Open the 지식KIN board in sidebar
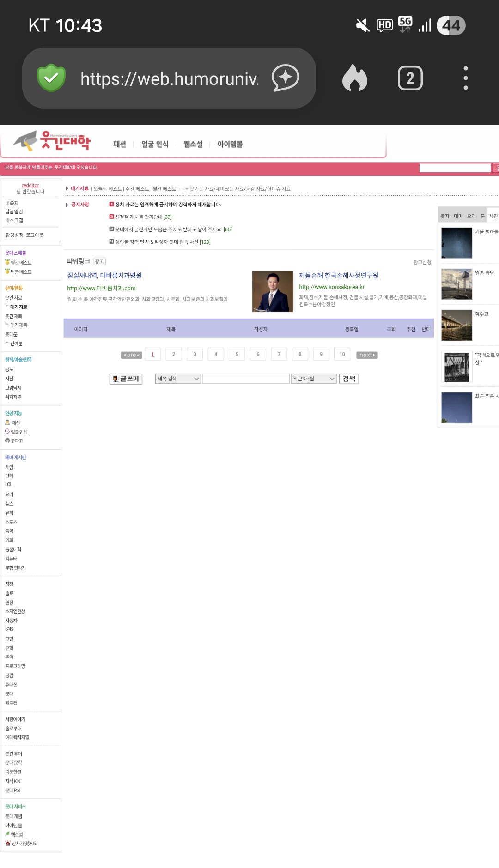 click(x=13, y=781)
